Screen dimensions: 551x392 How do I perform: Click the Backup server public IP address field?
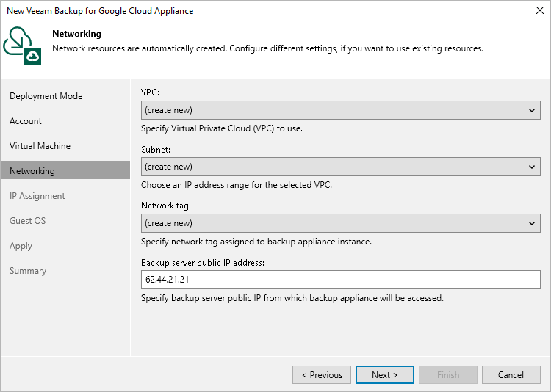[340, 280]
